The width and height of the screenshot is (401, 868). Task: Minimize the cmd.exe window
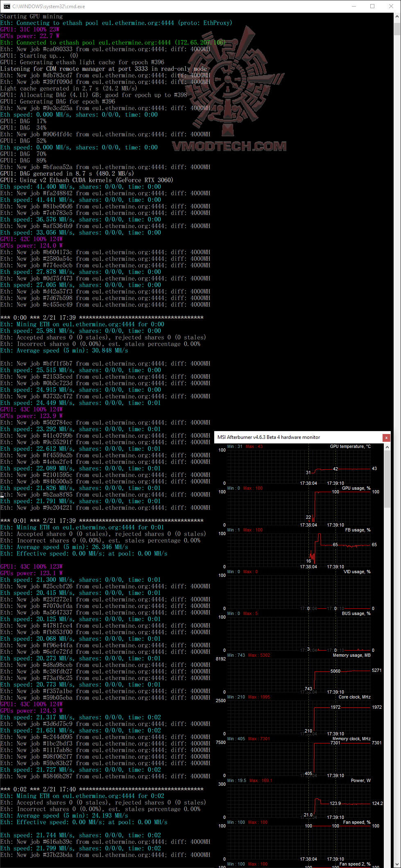tap(354, 6)
